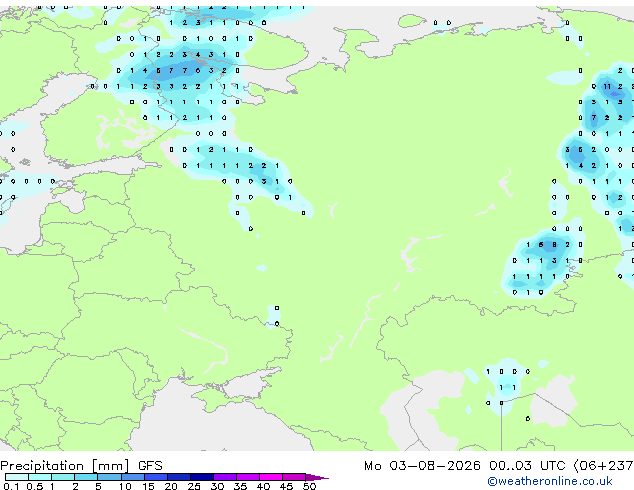
Task: Click the legend label '50'
Action: pos(309,486)
